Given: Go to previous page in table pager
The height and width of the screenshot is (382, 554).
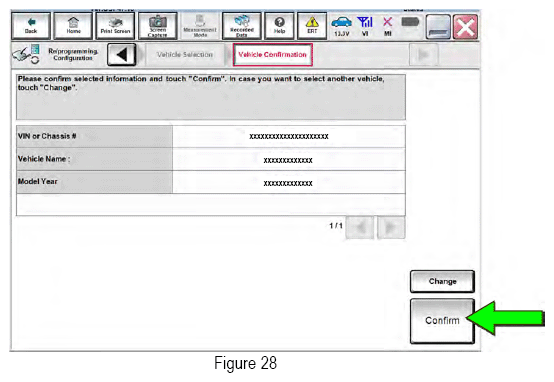Looking at the screenshot, I should tap(360, 227).
